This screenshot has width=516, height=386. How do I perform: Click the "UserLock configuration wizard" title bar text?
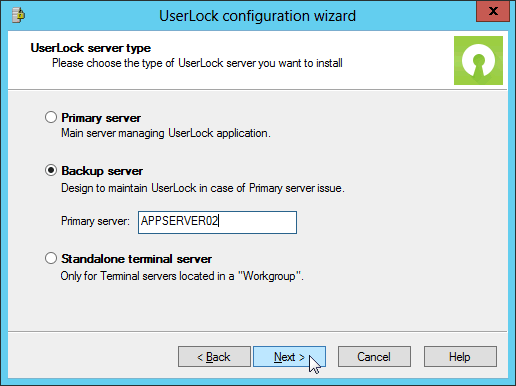point(257,16)
